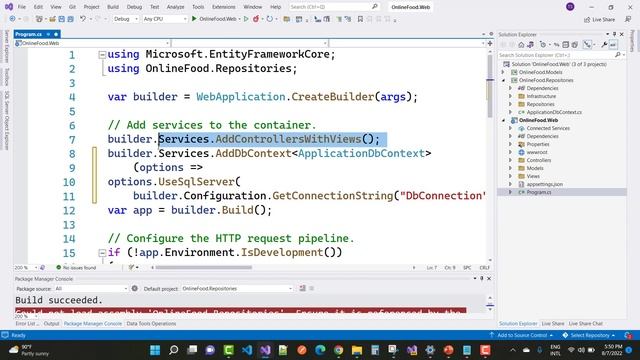Select ApplicationDbContext.cs in Solution Explorer
The image size is (640, 360).
click(554, 112)
